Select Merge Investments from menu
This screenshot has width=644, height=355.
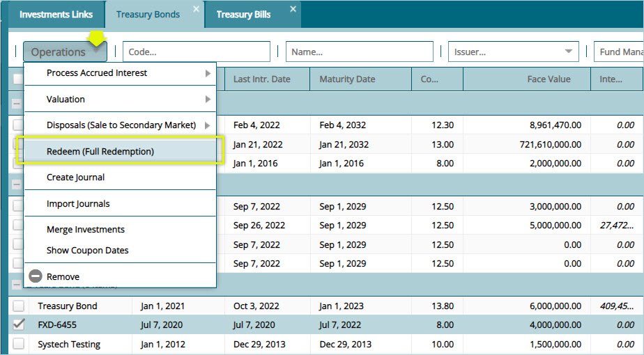tap(120, 230)
